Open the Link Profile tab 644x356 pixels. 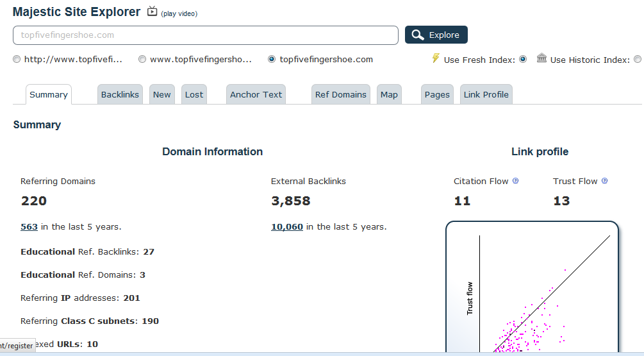(486, 94)
